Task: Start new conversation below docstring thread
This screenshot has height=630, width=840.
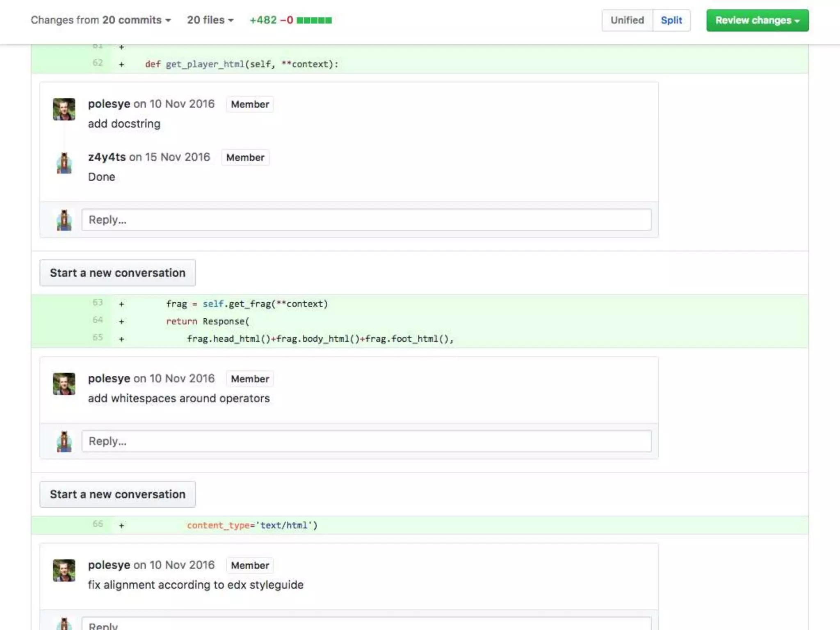Action: pos(118,273)
